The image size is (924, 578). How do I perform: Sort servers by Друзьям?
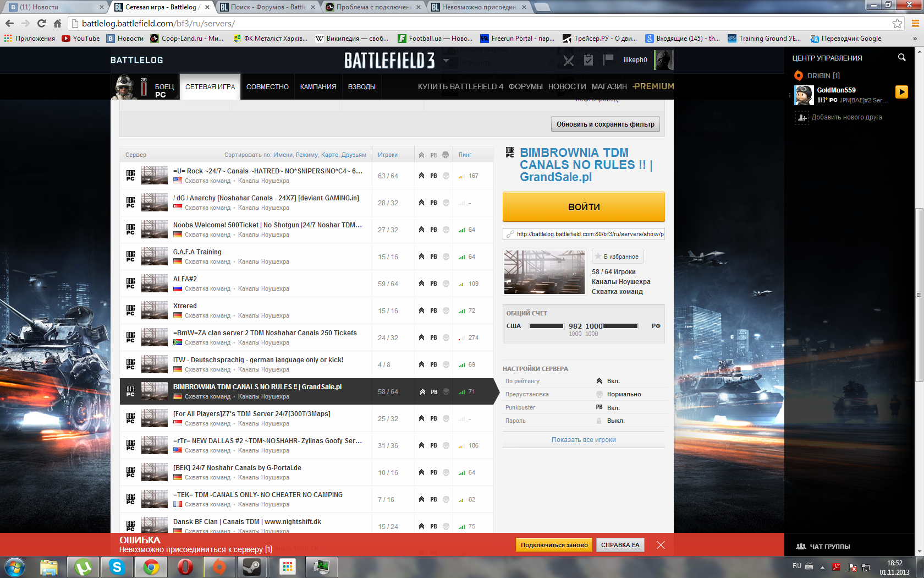[354, 155]
